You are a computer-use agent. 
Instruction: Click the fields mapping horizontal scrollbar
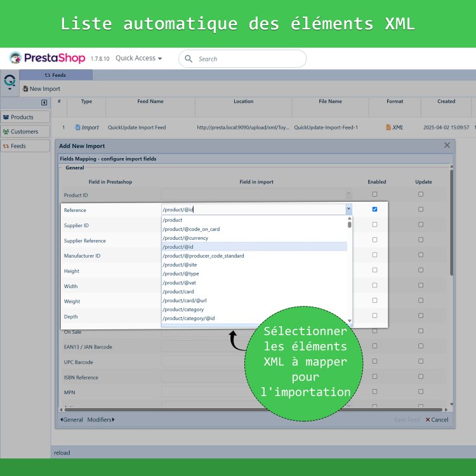253,409
